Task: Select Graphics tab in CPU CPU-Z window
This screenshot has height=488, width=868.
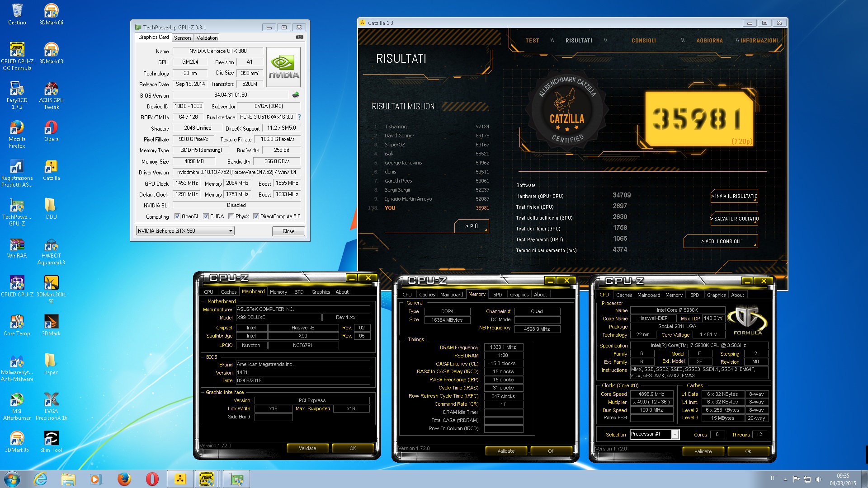Action: tap(716, 295)
